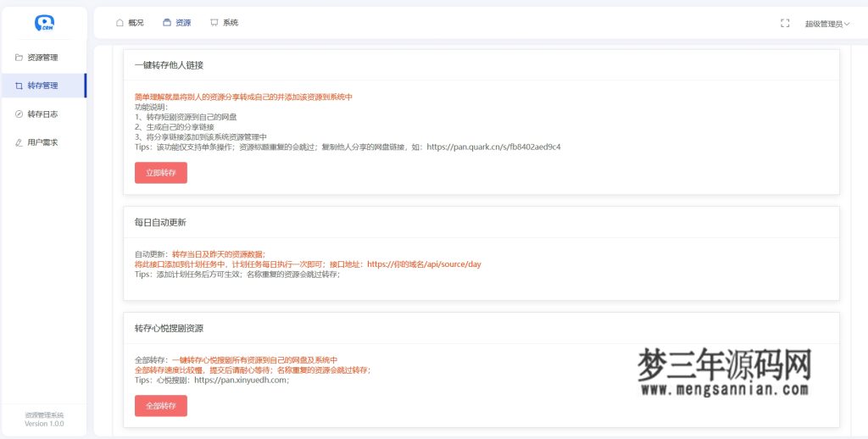This screenshot has height=439, width=868.
Task: Click the folder icon beside 资源管理
Action: pyautogui.click(x=19, y=58)
